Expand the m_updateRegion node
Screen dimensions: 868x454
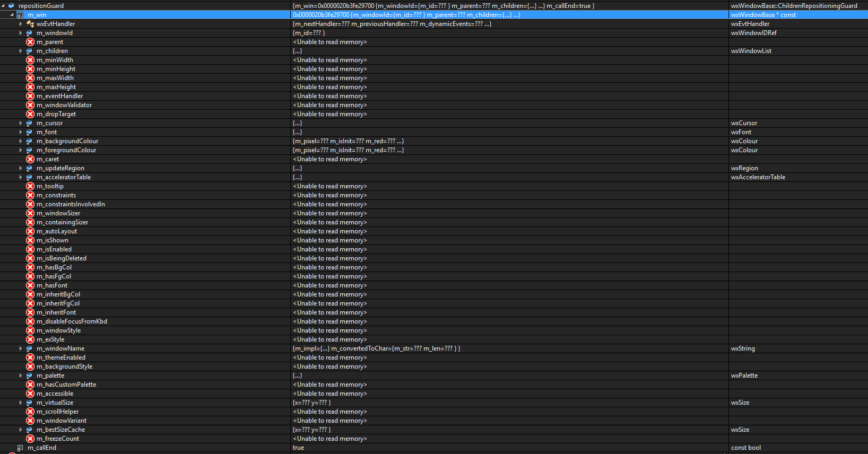(x=21, y=168)
